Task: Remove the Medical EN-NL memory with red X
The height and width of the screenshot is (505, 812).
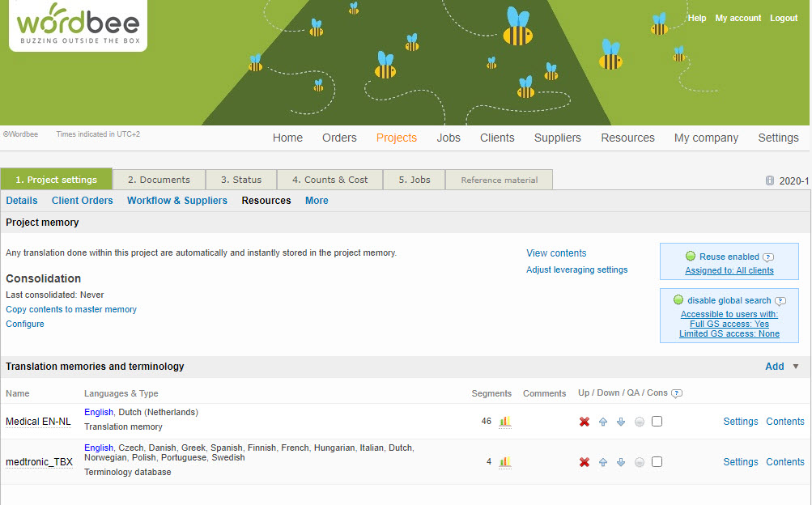Action: (585, 422)
